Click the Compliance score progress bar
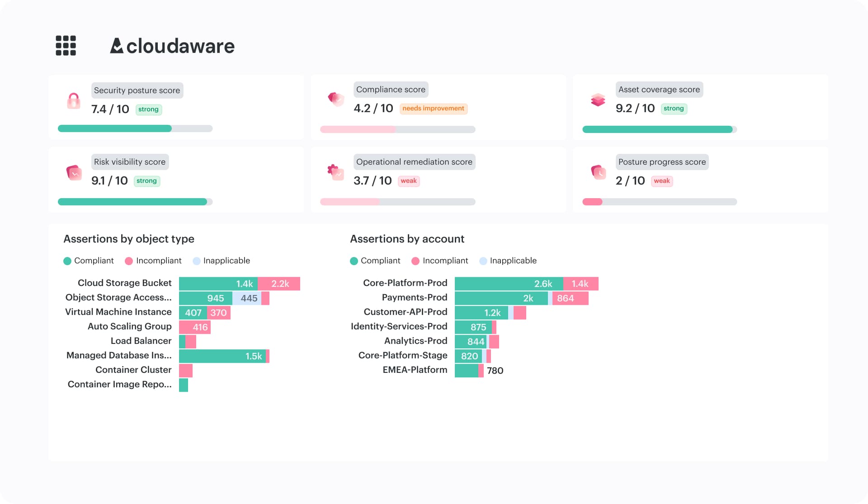Image resolution: width=868 pixels, height=504 pixels. pyautogui.click(x=398, y=129)
